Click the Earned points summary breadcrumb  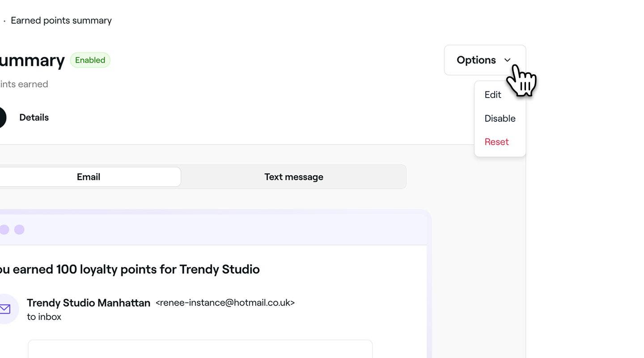click(61, 21)
